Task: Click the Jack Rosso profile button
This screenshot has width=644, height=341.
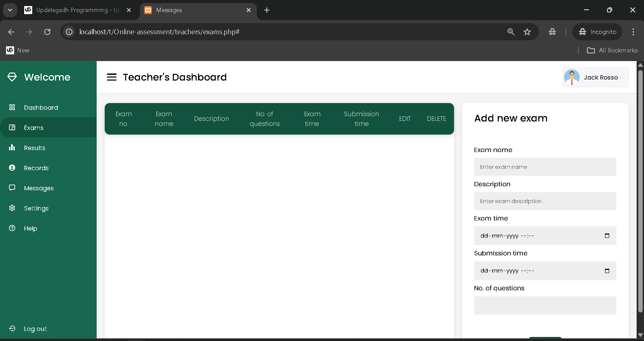Action: 595,77
